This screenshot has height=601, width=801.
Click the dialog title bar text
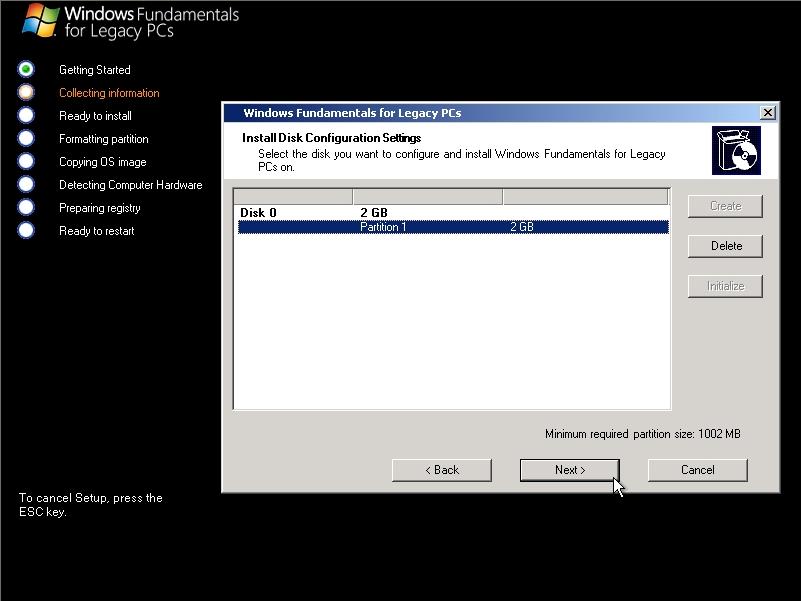coord(352,113)
